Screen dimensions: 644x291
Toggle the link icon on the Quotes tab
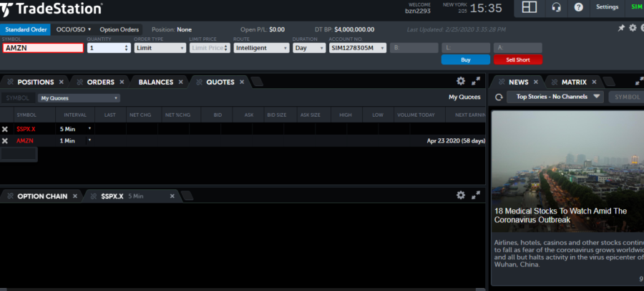(x=199, y=82)
